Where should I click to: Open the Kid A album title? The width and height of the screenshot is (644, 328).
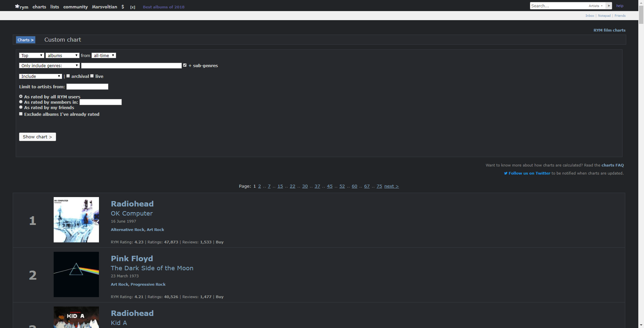tap(119, 323)
